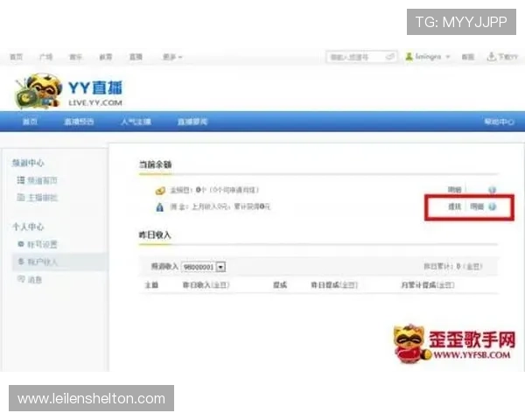
Task: Click the help icon in the 提现 row
Action: tap(492, 206)
